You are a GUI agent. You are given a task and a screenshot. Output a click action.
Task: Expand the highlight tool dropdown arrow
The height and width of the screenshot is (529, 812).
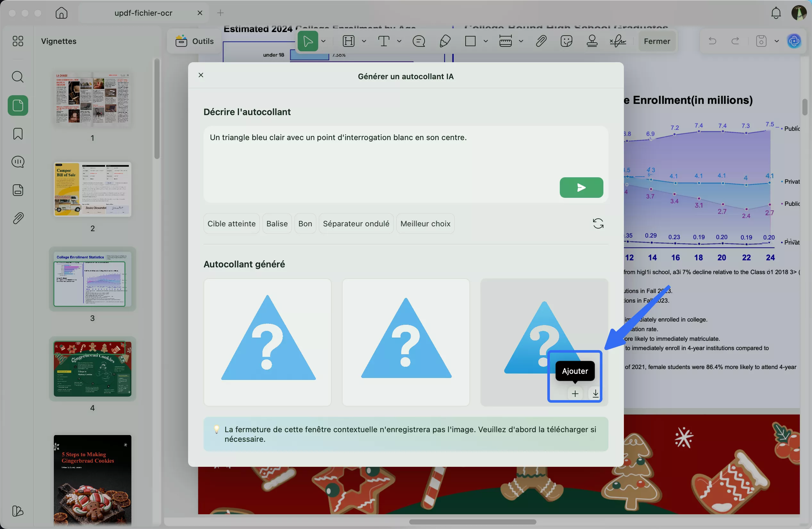click(x=364, y=41)
